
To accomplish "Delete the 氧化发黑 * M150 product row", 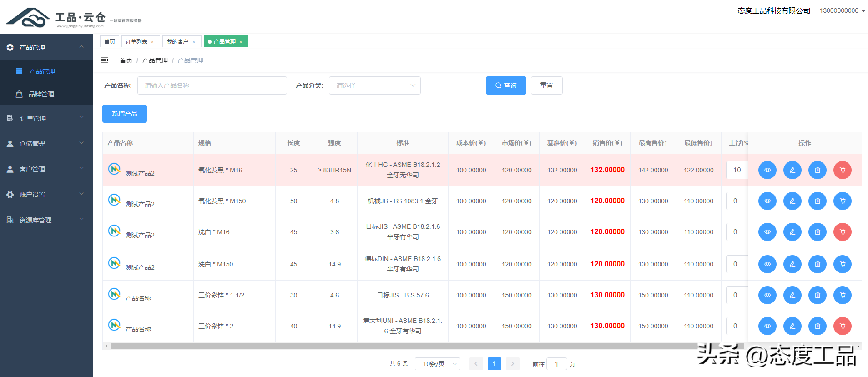I will (x=817, y=201).
